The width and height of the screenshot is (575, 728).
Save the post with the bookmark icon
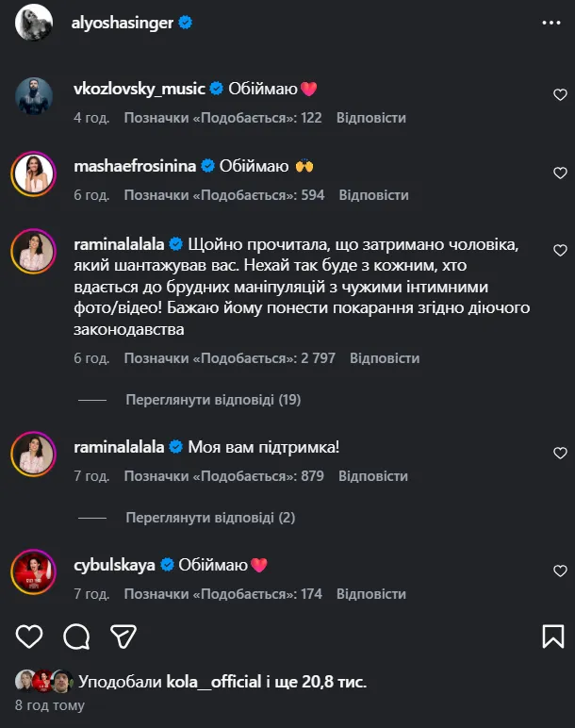point(552,637)
